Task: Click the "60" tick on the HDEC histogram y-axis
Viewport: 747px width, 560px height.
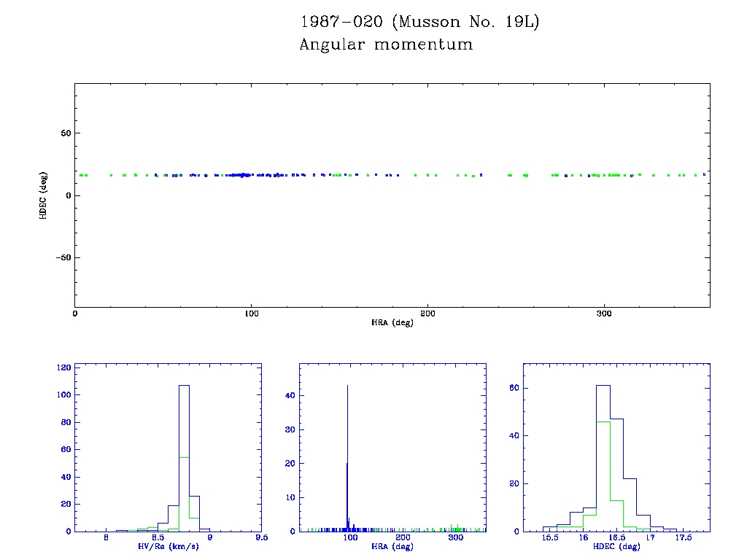Action: 514,388
